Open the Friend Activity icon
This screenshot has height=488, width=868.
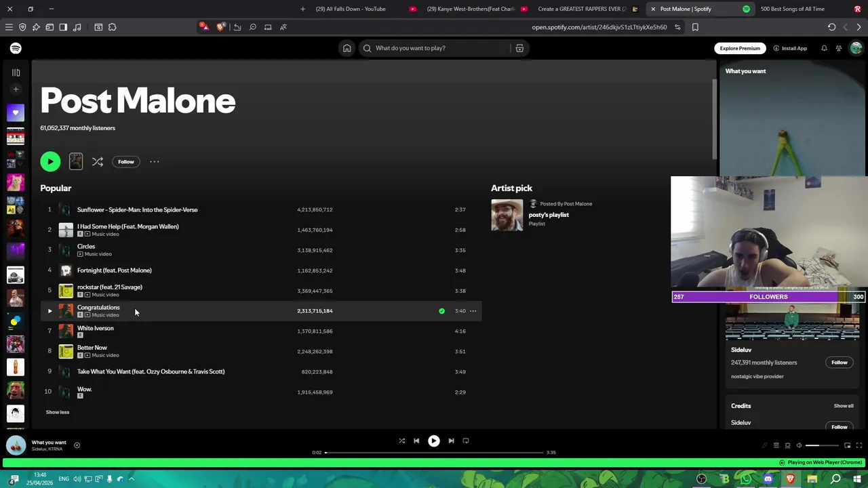839,48
